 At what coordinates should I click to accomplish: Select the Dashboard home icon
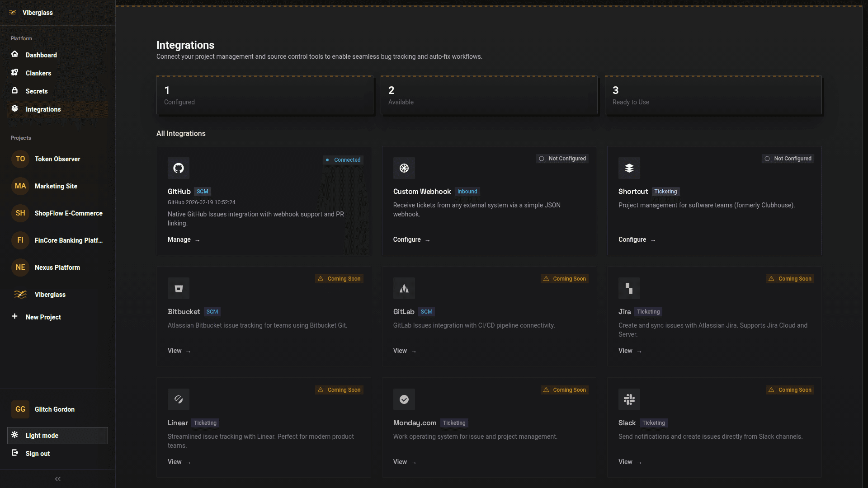pyautogui.click(x=15, y=54)
